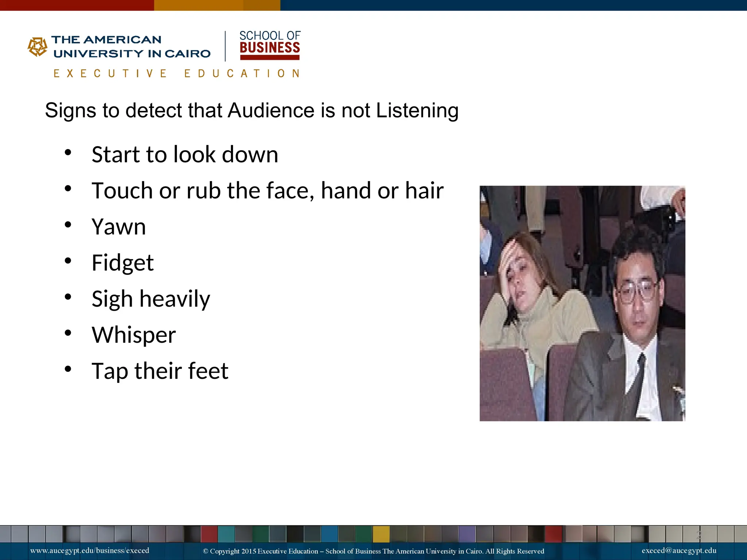Screen dimensions: 747x560
Task: Click the sleepy audience photo
Action: click(582, 303)
